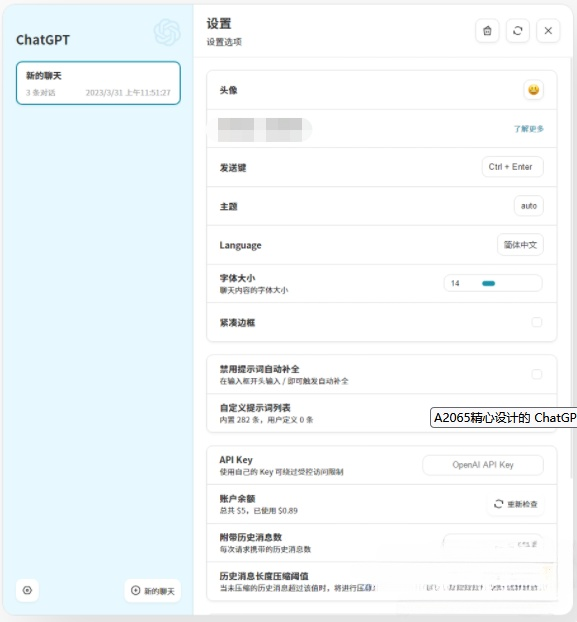Click the 账户余额 usage text
This screenshot has width=577, height=622.
[259, 511]
